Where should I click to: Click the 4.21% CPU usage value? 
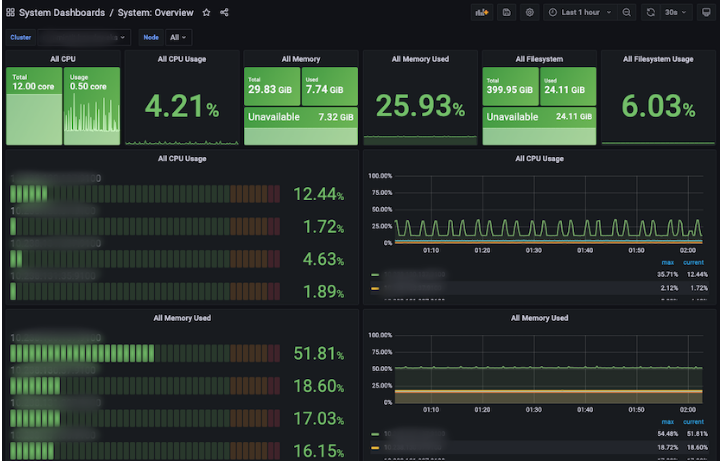(182, 106)
